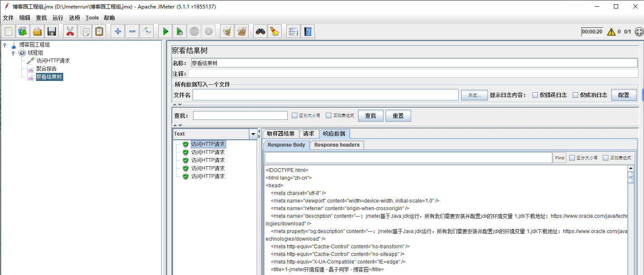Click the 重置 button

tap(398, 116)
